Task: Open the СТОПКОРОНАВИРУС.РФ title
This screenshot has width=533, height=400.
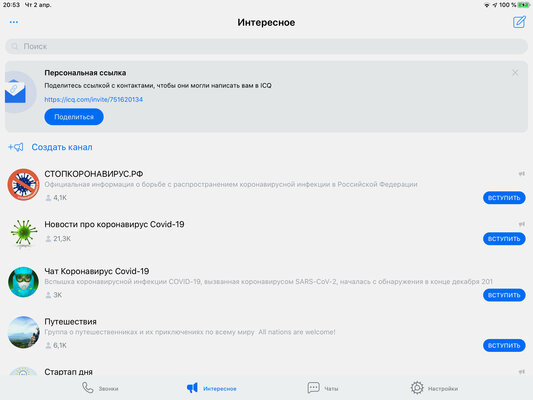Action: pos(94,174)
